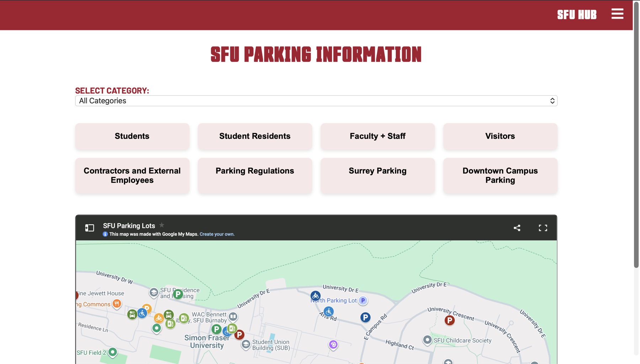The width and height of the screenshot is (640, 364).
Task: Open the Faculty + Staff category
Action: point(378,136)
